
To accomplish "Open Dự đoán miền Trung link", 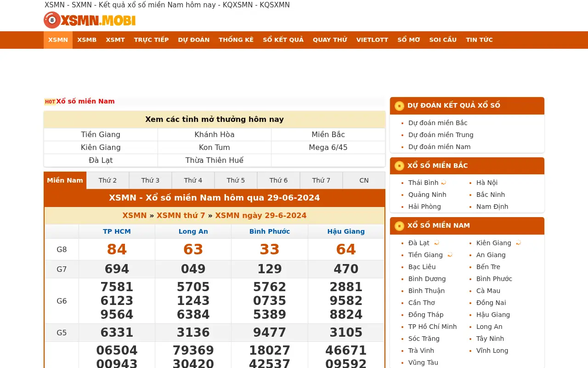I will coord(441,135).
